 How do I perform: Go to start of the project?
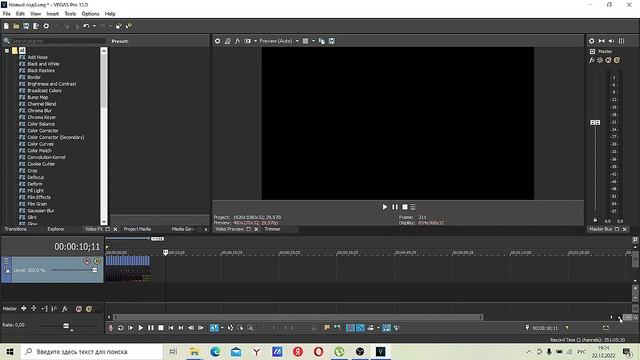pyautogui.click(x=171, y=328)
